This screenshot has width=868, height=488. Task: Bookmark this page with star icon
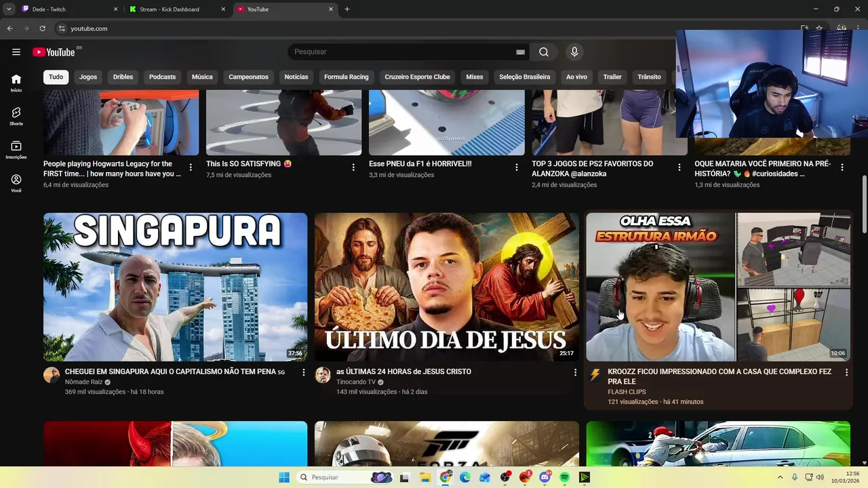[x=819, y=28]
